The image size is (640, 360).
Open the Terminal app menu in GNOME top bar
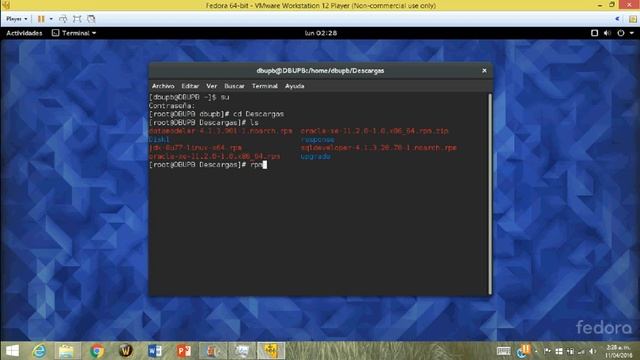click(74, 33)
